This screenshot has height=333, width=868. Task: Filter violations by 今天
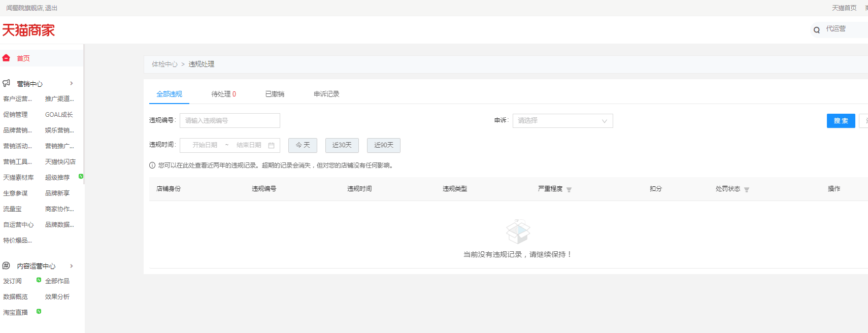pyautogui.click(x=303, y=145)
